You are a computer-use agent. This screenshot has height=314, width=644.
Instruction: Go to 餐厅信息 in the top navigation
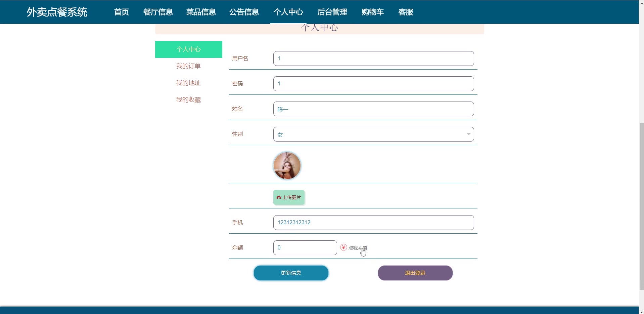click(x=158, y=12)
